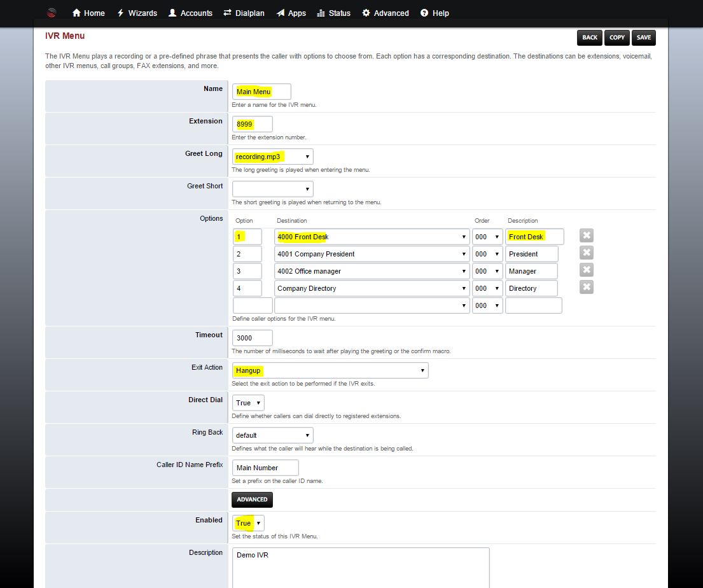This screenshot has width=703, height=588.
Task: Open the Greet Long recording dropdown
Action: point(272,157)
